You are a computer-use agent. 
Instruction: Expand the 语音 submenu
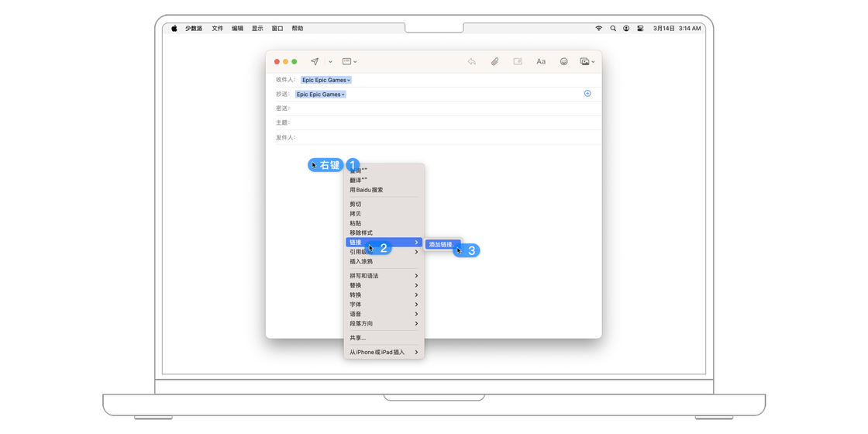(x=384, y=314)
